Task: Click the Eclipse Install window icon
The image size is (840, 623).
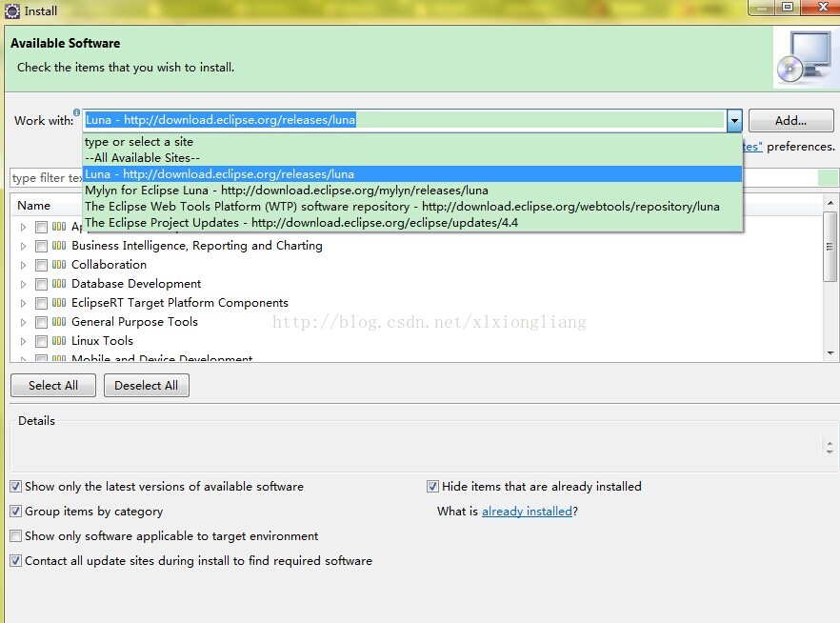Action: tap(11, 10)
